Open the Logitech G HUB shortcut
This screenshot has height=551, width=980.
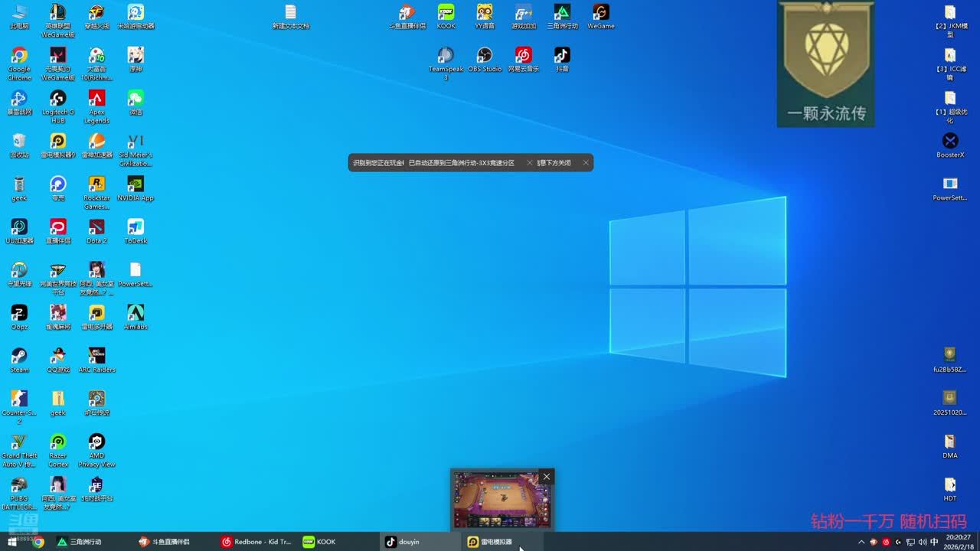58,99
